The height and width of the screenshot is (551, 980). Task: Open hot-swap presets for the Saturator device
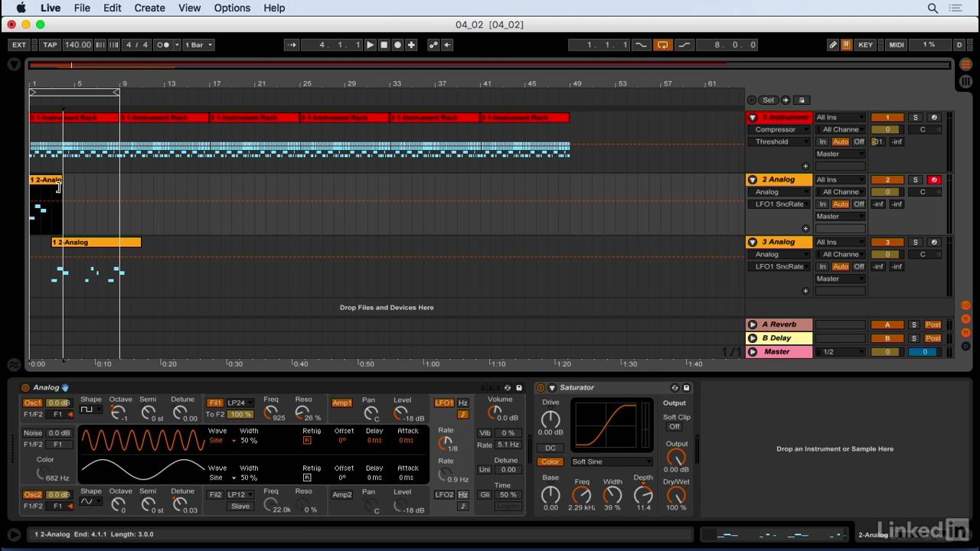point(675,387)
